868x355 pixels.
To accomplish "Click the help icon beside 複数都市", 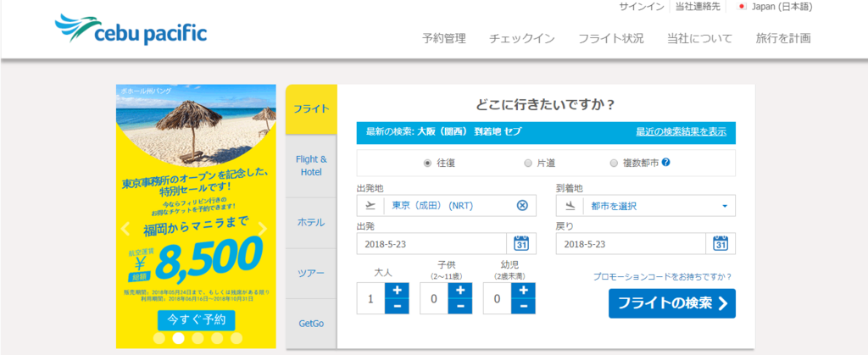I will (666, 163).
